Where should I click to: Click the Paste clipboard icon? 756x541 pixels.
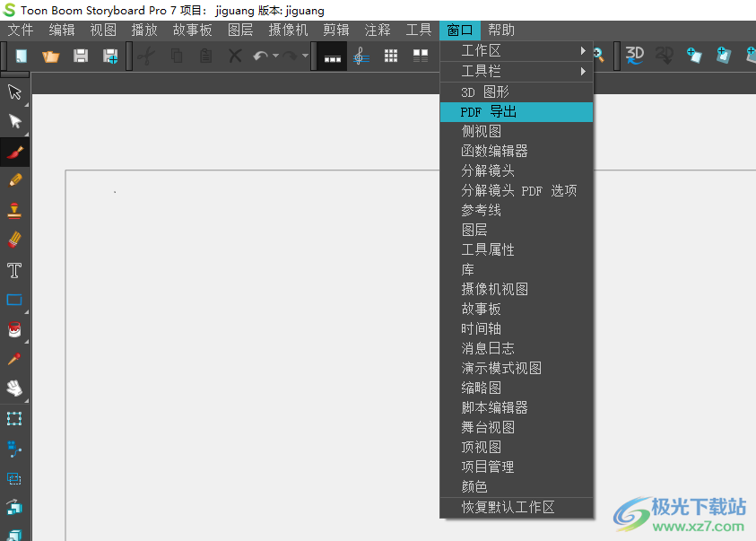click(206, 57)
